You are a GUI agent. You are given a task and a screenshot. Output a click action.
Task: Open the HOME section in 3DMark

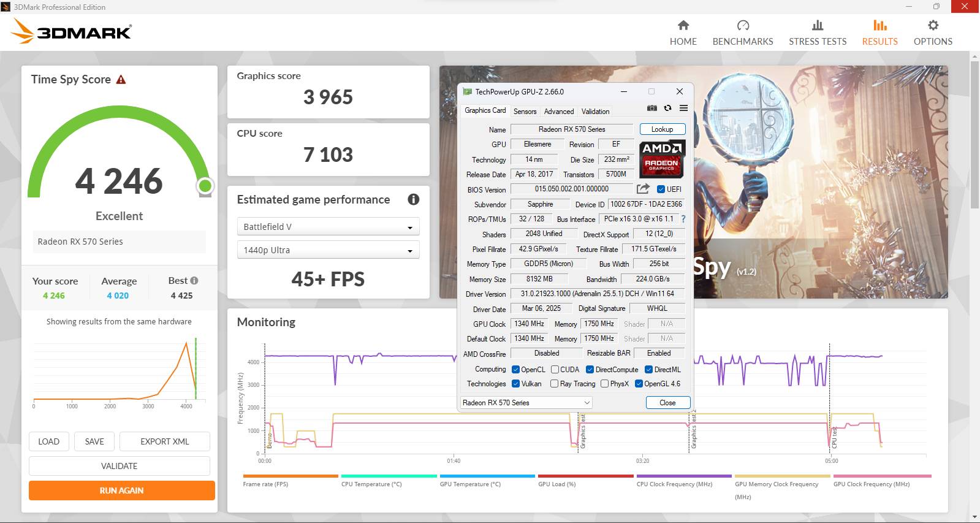tap(683, 32)
